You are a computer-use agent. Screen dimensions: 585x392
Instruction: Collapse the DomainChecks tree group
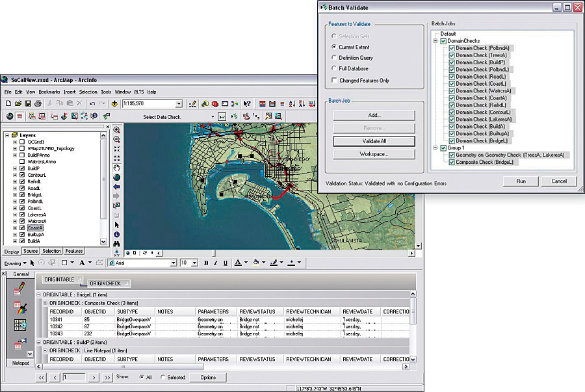click(435, 41)
